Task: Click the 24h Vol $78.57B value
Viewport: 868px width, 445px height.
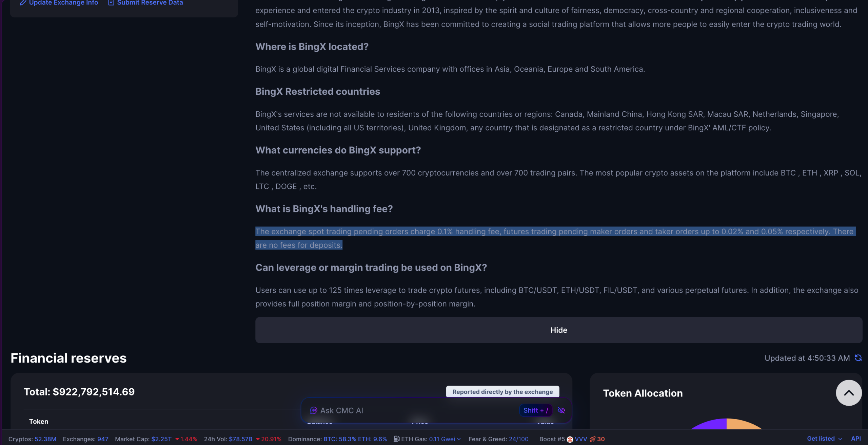Action: click(x=240, y=439)
